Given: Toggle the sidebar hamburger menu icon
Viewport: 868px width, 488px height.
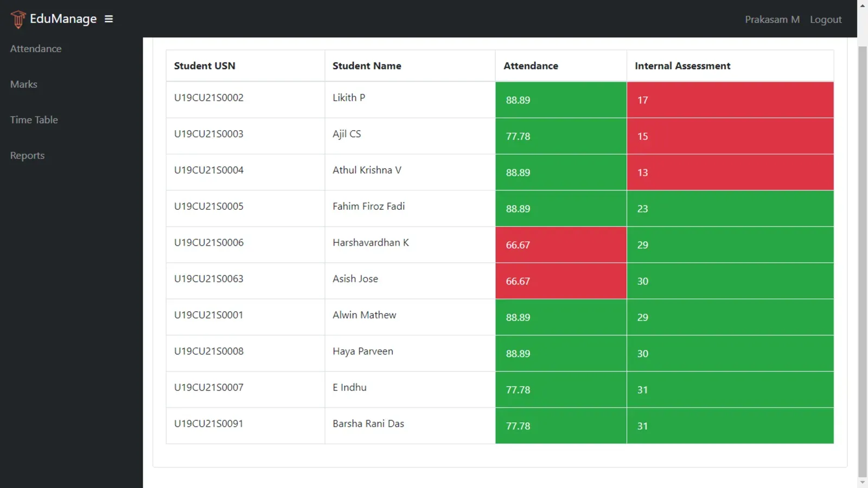Looking at the screenshot, I should 108,19.
